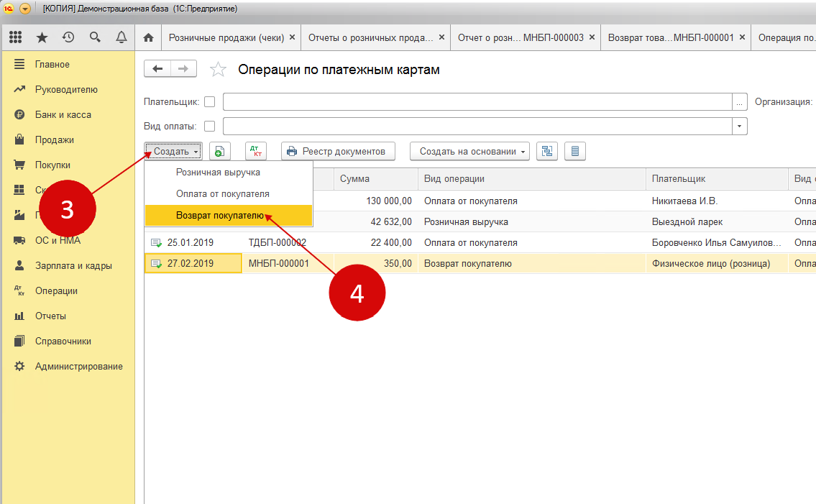The image size is (816, 504).
Task: Expand the Вид оплаты dropdown arrow
Action: pyautogui.click(x=740, y=127)
